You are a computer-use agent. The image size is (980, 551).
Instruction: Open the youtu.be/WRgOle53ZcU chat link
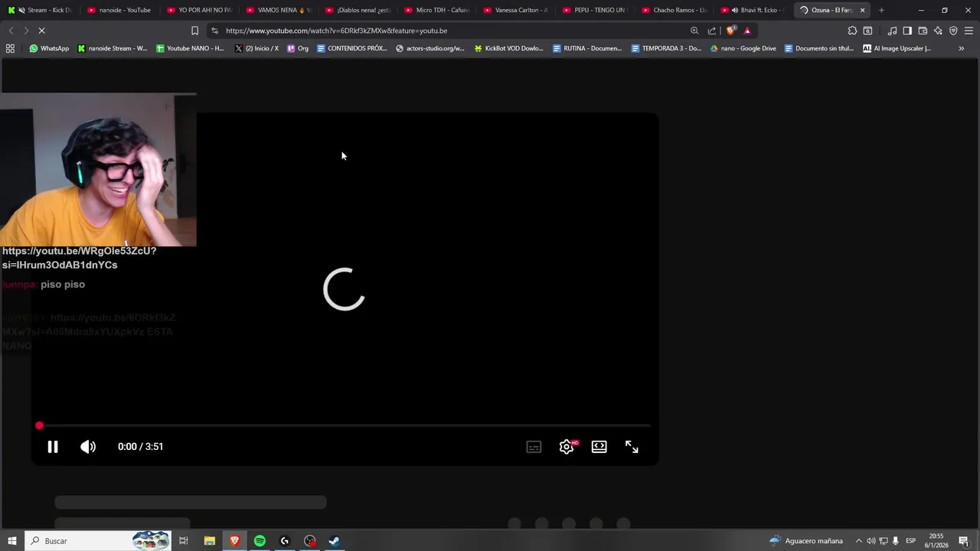tap(79, 258)
